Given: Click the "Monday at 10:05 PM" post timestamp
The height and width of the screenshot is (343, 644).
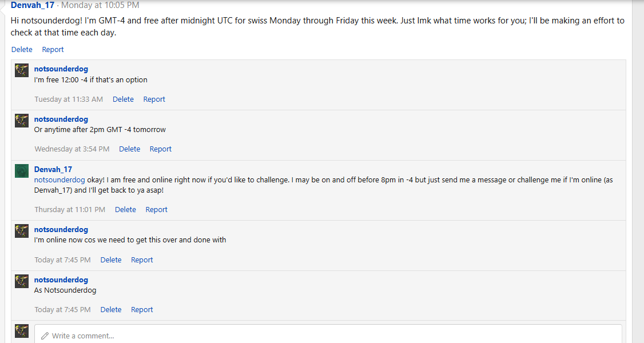Looking at the screenshot, I should click(100, 6).
